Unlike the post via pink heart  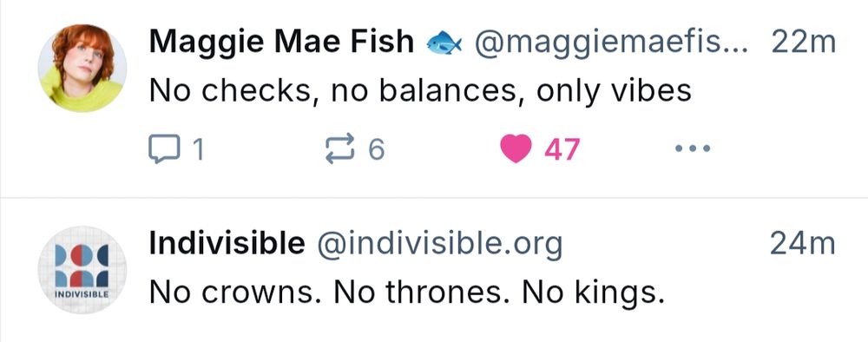pyautogui.click(x=516, y=149)
